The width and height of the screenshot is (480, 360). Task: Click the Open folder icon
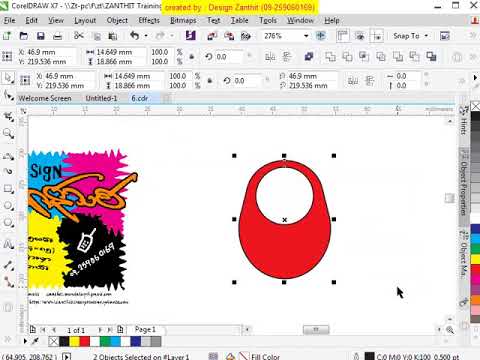[23, 36]
